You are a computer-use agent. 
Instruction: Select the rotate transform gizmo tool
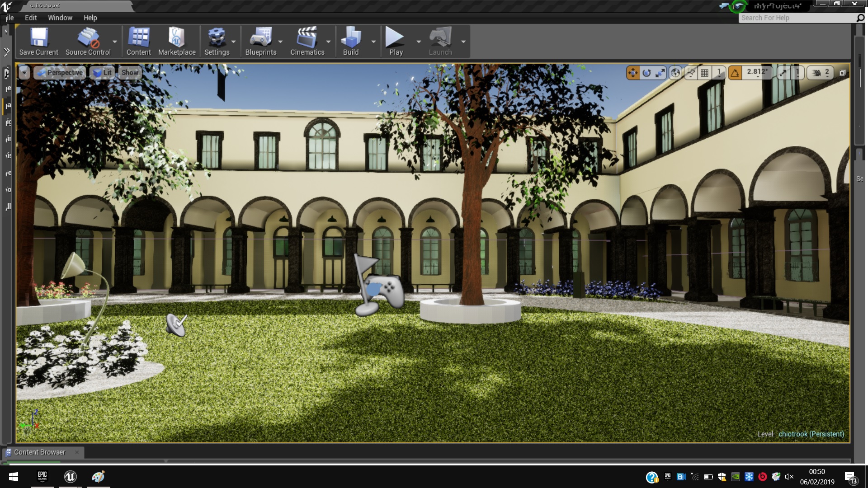point(646,73)
